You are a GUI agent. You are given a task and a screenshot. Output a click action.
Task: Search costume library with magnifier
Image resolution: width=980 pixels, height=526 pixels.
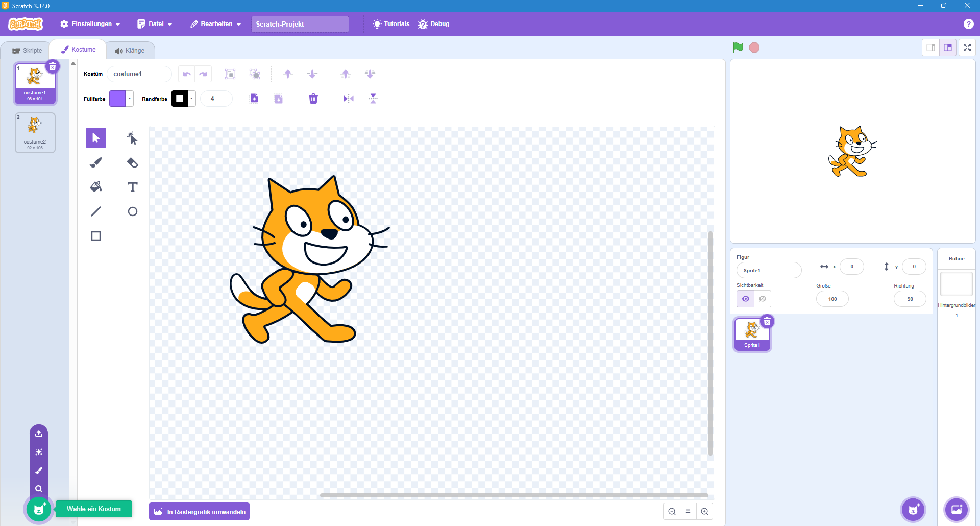coord(39,489)
